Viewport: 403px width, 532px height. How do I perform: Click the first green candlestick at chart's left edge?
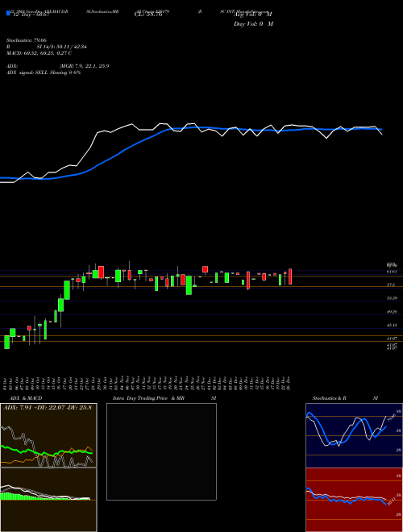[6, 342]
